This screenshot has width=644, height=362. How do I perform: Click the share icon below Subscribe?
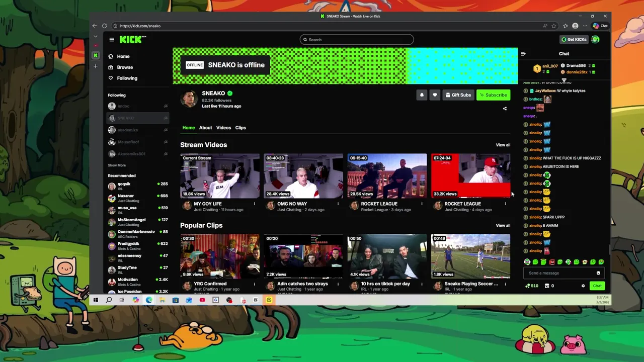pos(505,109)
